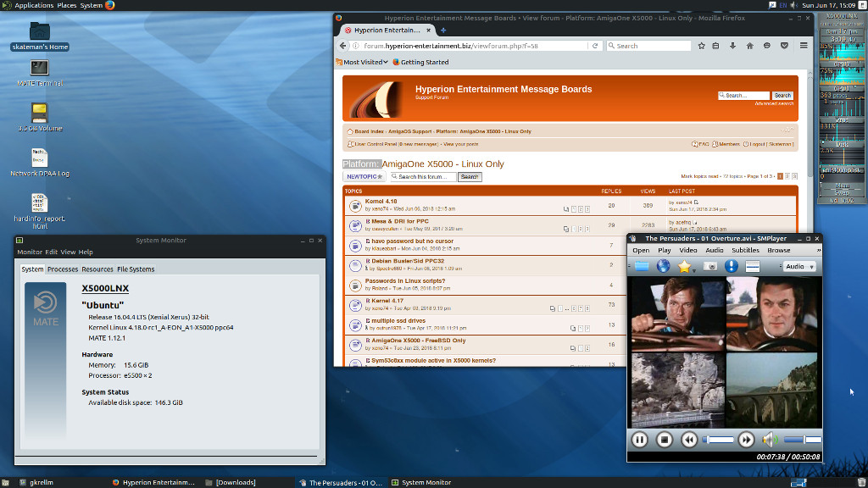Adjust the SMPlayer volume slider

pos(803,440)
